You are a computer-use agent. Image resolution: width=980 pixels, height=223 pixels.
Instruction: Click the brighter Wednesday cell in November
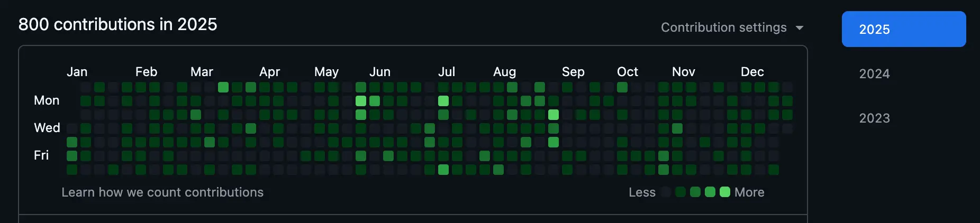coord(677,128)
